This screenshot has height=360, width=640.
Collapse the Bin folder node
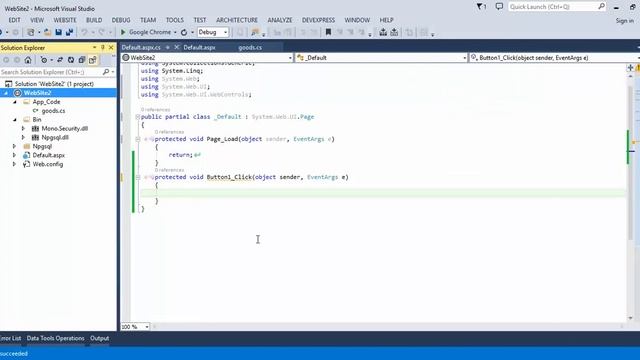click(15, 120)
